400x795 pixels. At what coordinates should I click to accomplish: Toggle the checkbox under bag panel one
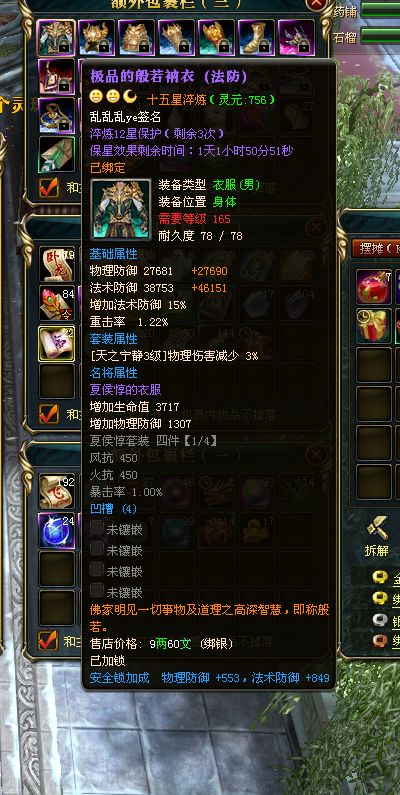pos(48,640)
